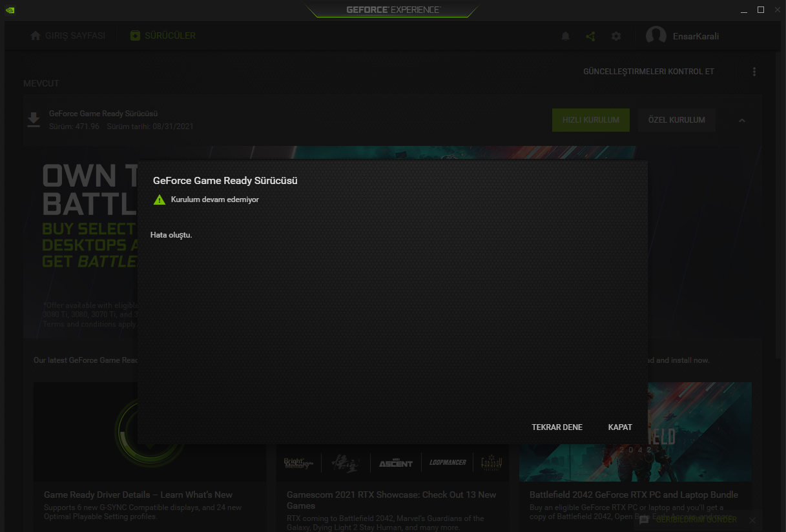Open the notifications bell icon
This screenshot has width=786, height=532.
tap(566, 36)
